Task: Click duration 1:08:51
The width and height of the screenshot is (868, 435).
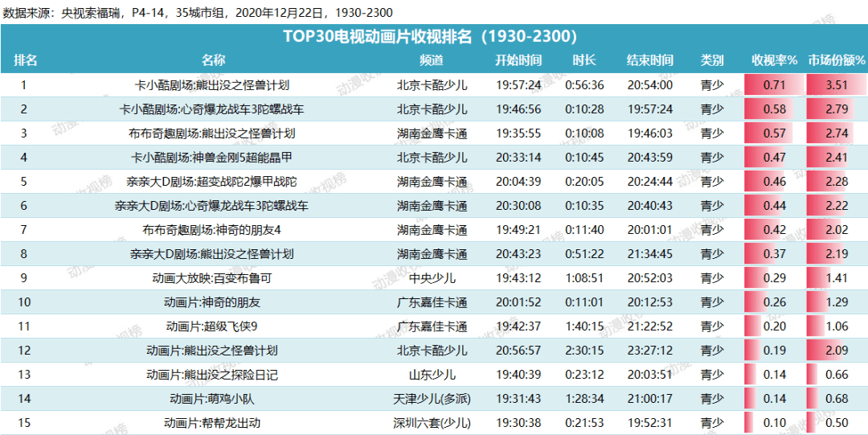Action: pyautogui.click(x=584, y=278)
